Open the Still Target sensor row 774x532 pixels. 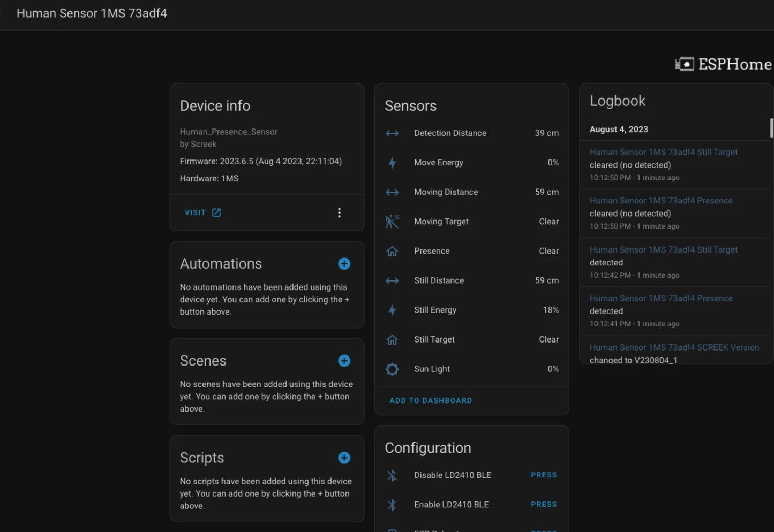(471, 339)
